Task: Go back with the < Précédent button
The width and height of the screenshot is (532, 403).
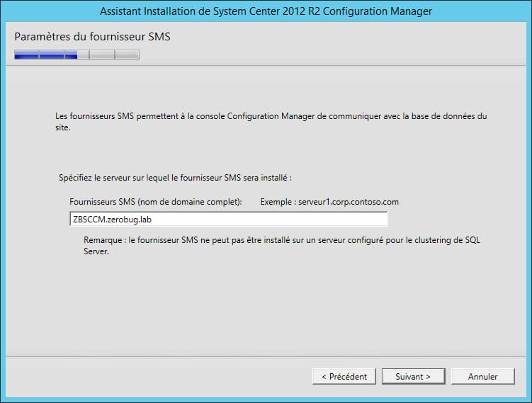Action: pyautogui.click(x=344, y=377)
